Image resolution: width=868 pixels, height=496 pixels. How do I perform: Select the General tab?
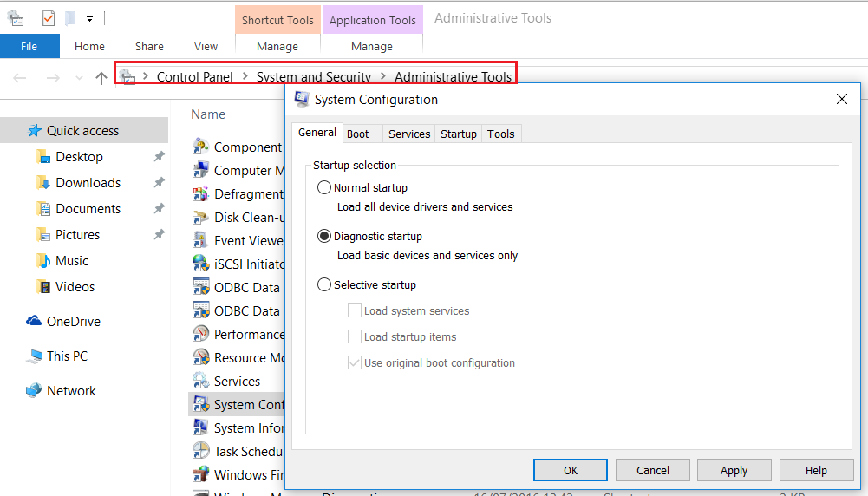coord(317,133)
